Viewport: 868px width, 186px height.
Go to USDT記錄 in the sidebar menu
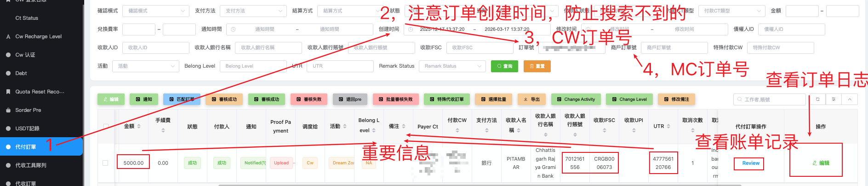point(27,128)
